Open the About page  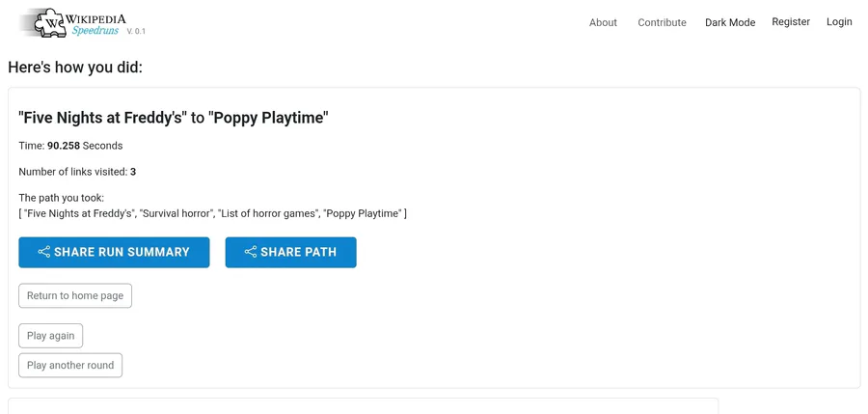tap(603, 23)
